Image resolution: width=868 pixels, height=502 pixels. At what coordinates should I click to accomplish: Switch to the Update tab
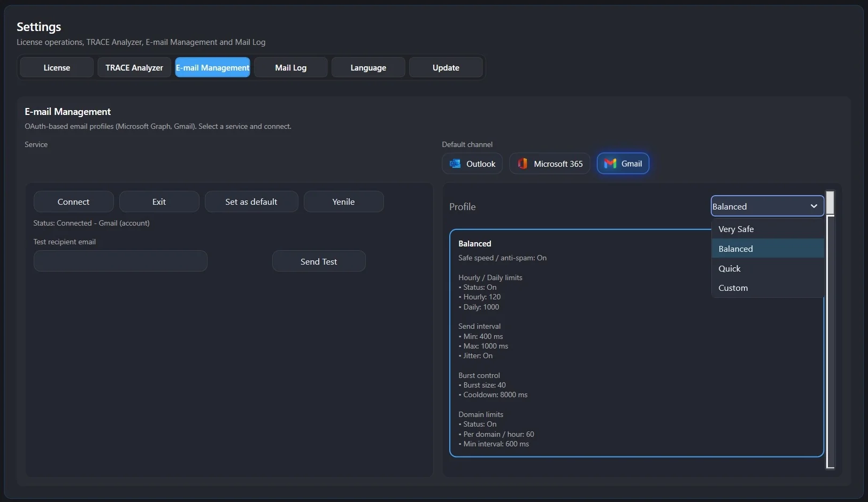[445, 67]
